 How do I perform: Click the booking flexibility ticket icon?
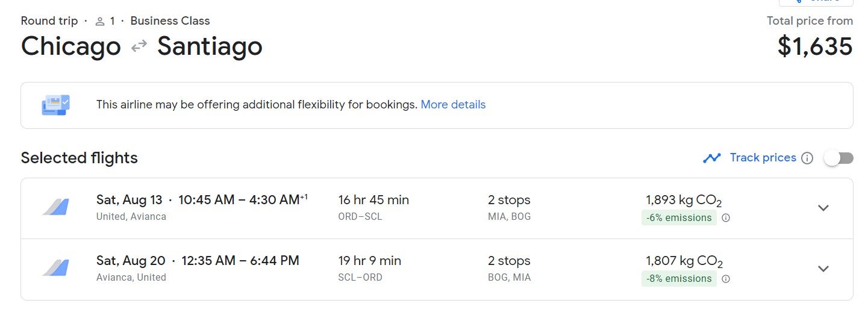[55, 105]
